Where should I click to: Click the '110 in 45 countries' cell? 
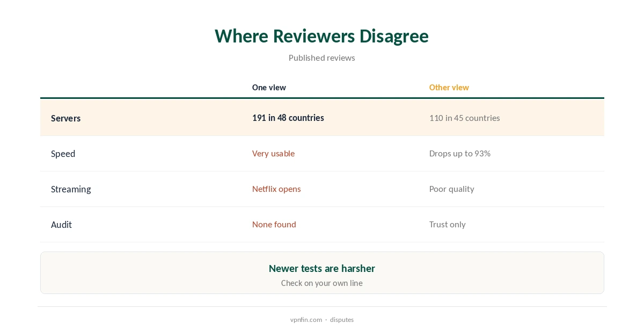pyautogui.click(x=465, y=118)
